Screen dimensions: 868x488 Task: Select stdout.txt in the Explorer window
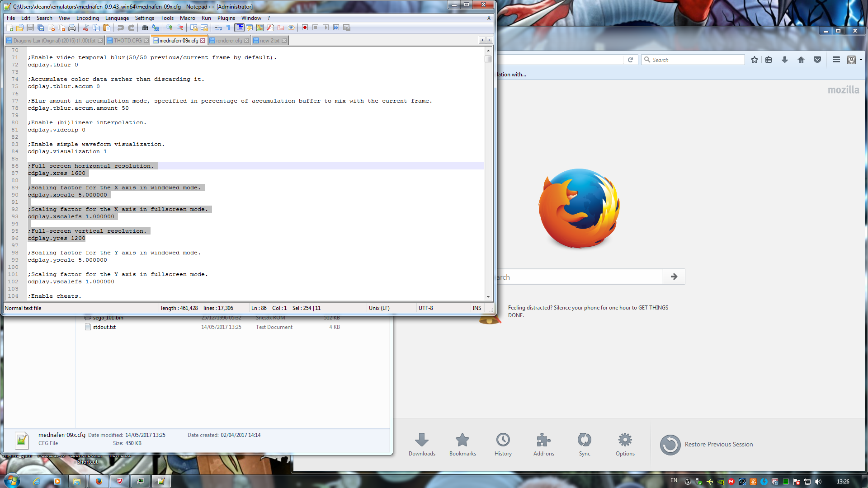coord(104,327)
